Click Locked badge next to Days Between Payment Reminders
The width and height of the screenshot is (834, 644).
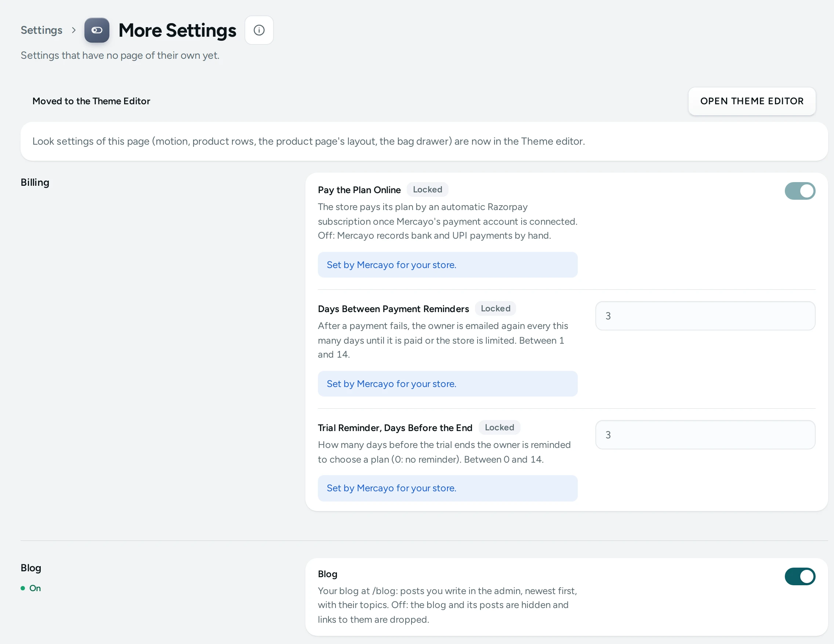tap(495, 308)
